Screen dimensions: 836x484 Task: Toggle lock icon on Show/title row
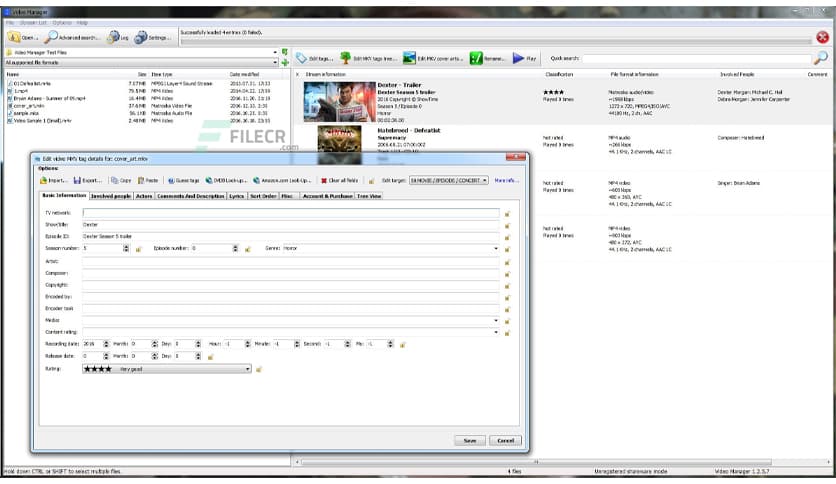[508, 225]
